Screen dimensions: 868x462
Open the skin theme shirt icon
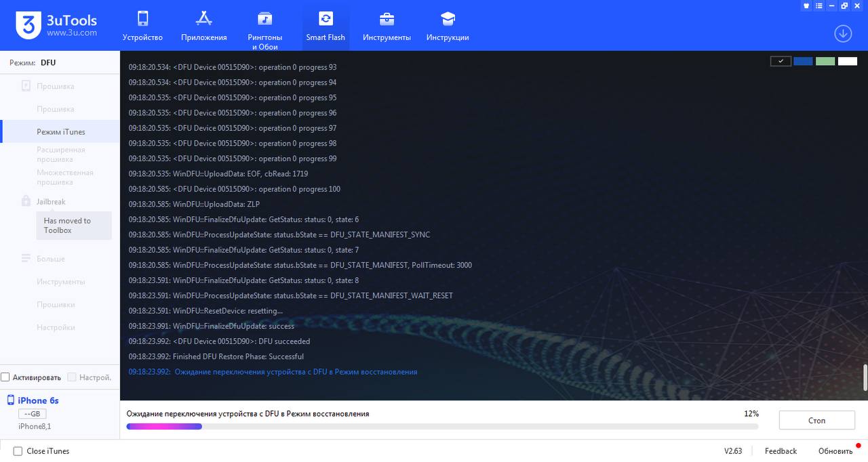click(806, 5)
